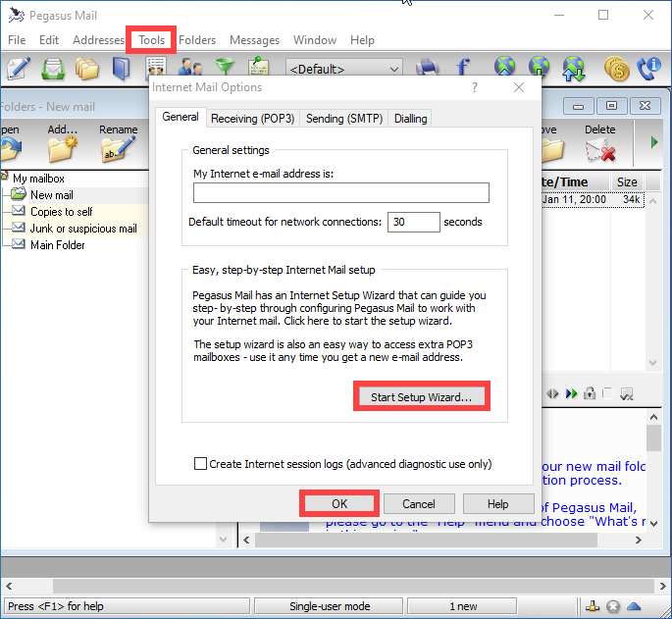
Task: Click the preview pane horizontal scrollbar
Action: 426,541
